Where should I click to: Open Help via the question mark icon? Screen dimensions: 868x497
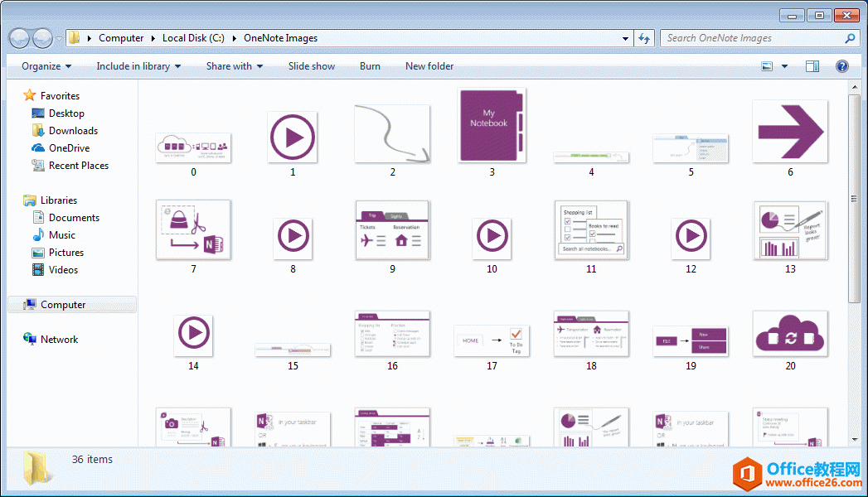click(842, 65)
